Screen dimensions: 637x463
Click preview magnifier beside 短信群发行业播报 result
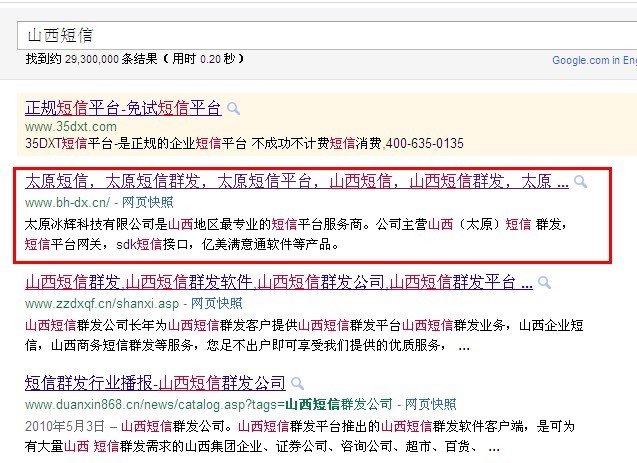(x=297, y=383)
